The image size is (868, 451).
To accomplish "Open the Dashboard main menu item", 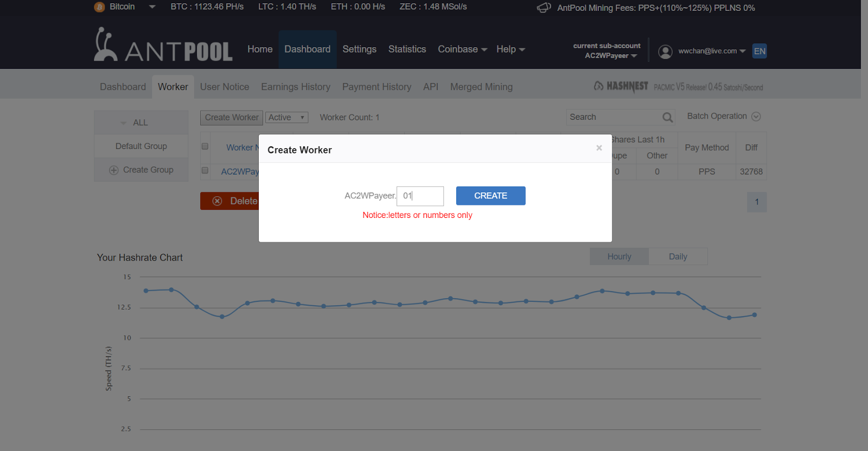I will click(x=307, y=49).
